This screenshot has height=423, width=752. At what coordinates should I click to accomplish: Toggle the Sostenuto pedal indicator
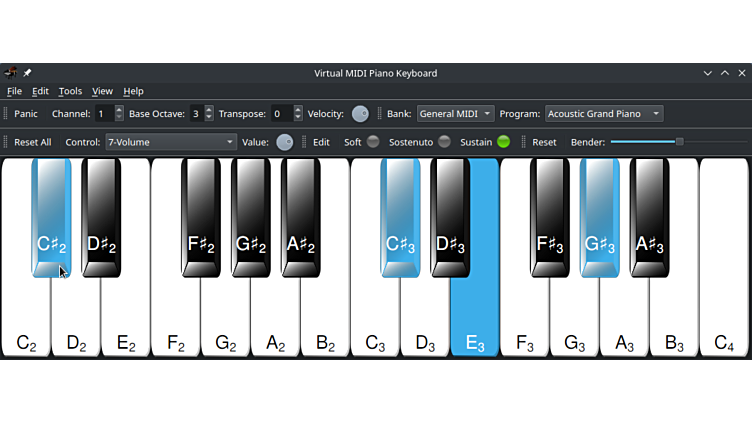click(x=444, y=142)
